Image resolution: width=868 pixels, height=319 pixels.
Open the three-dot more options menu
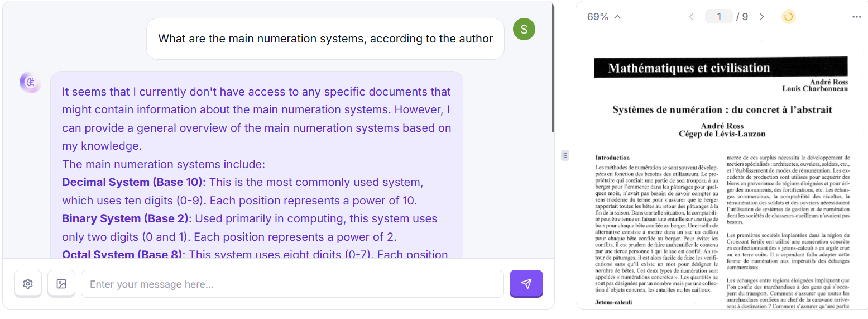coord(857,17)
